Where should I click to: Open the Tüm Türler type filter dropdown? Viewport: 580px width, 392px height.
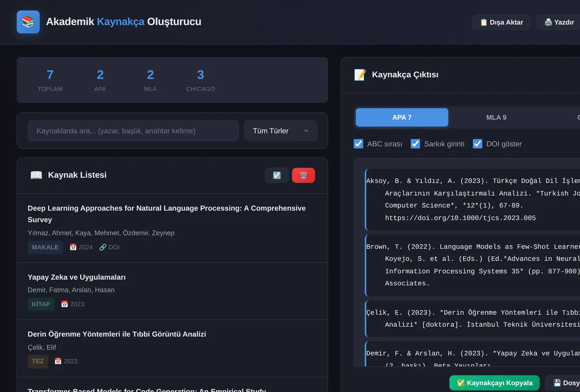point(280,131)
